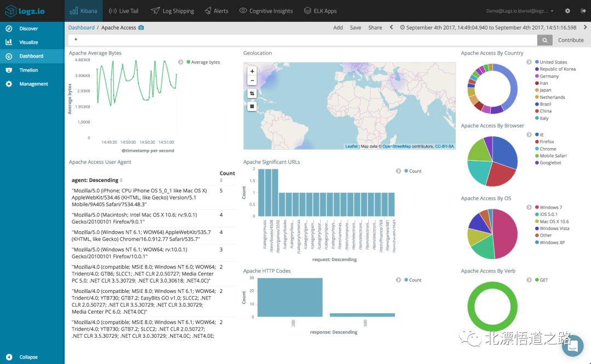Image resolution: width=591 pixels, height=364 pixels.
Task: Click Netherlands legend entry
Action: 550,97
